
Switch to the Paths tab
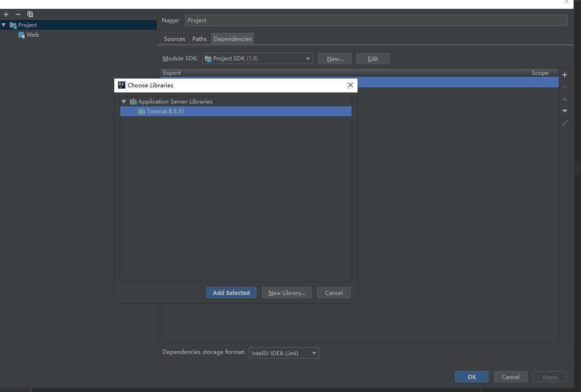199,39
